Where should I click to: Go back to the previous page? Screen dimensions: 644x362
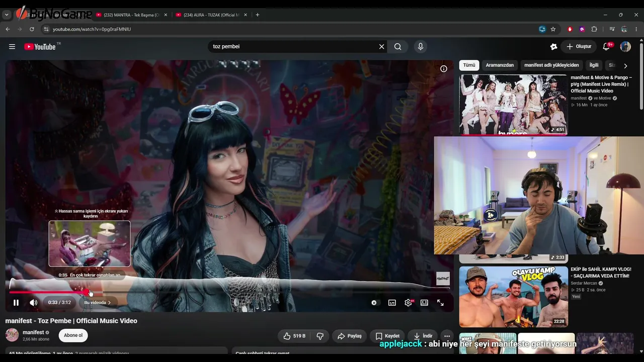pos(8,29)
